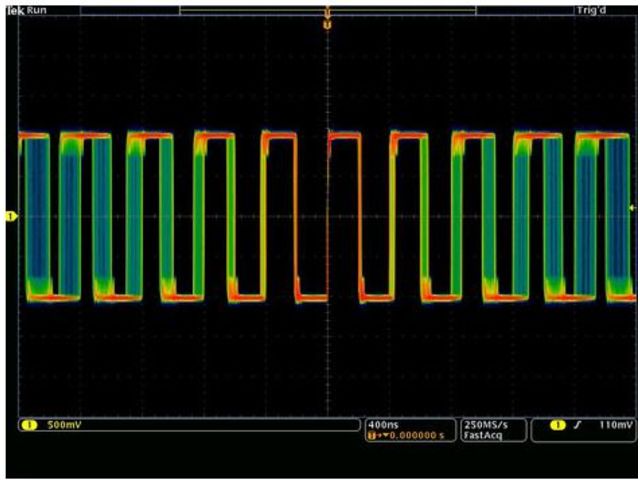Click the trigger level arrow on right edge

click(630, 207)
